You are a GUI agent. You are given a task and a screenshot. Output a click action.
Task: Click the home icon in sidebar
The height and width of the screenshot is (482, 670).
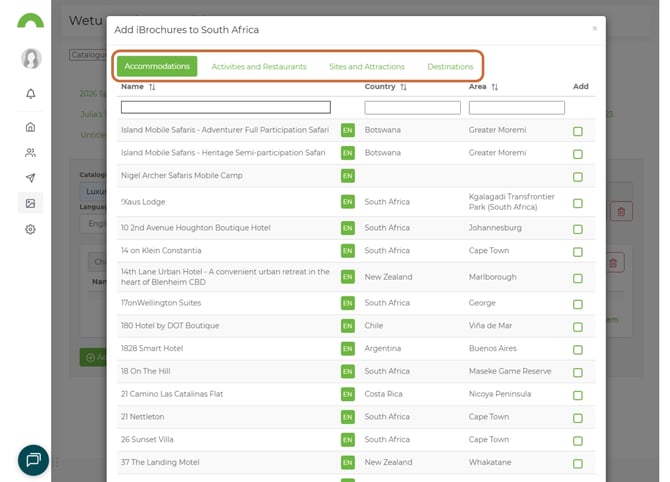31,127
